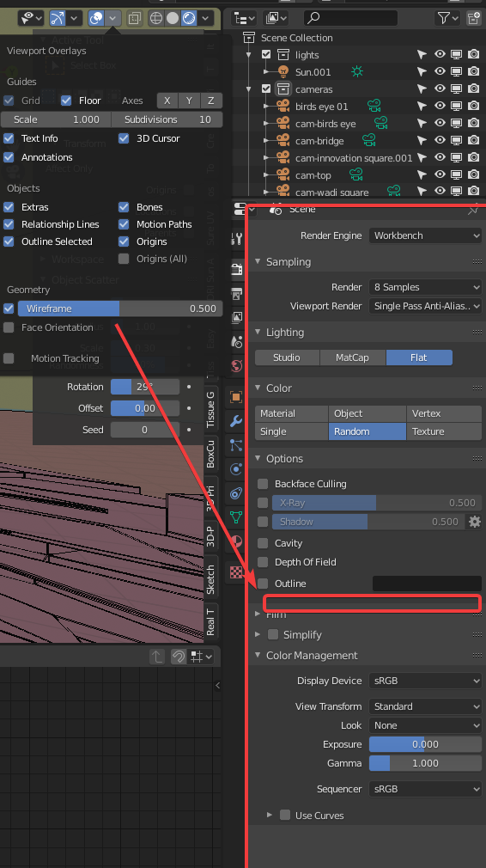Toggle eye visibility for cam-top

coord(440,175)
